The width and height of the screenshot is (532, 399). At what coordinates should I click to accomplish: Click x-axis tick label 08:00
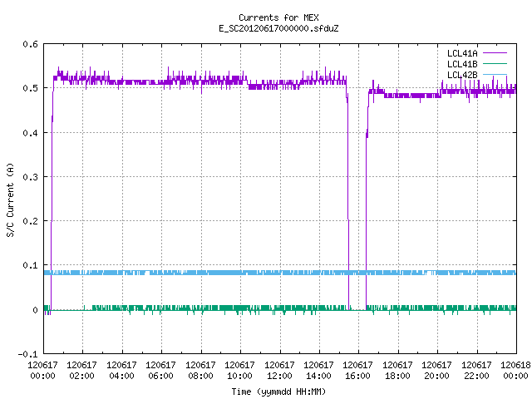tap(200, 376)
